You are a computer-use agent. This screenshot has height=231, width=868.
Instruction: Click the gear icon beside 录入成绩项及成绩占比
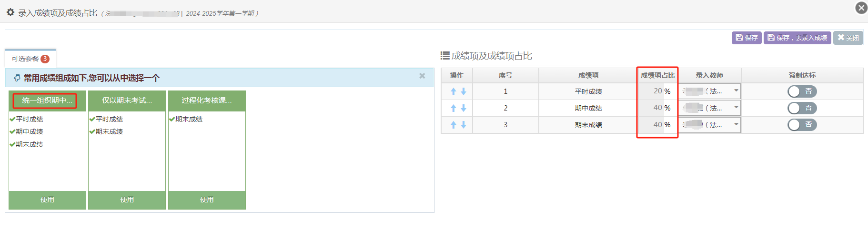click(x=10, y=12)
